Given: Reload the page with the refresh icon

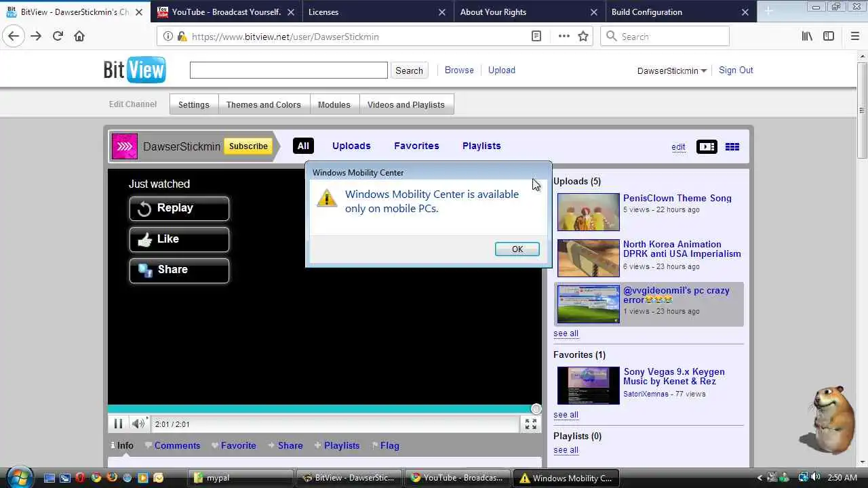Looking at the screenshot, I should pyautogui.click(x=58, y=37).
